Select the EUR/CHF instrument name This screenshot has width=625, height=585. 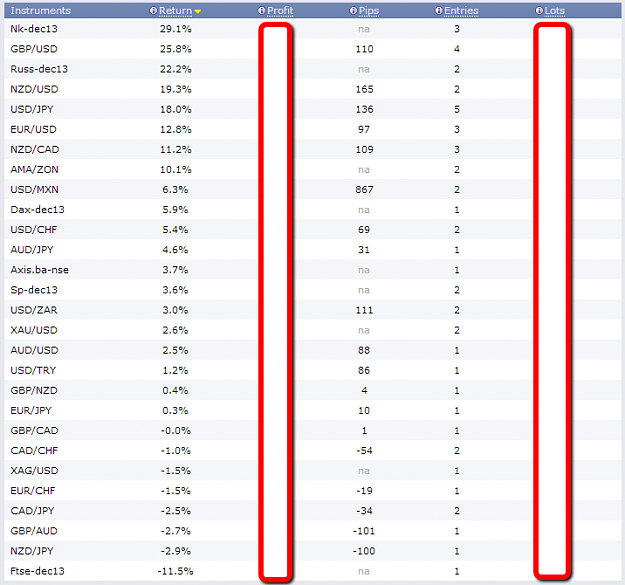click(33, 491)
